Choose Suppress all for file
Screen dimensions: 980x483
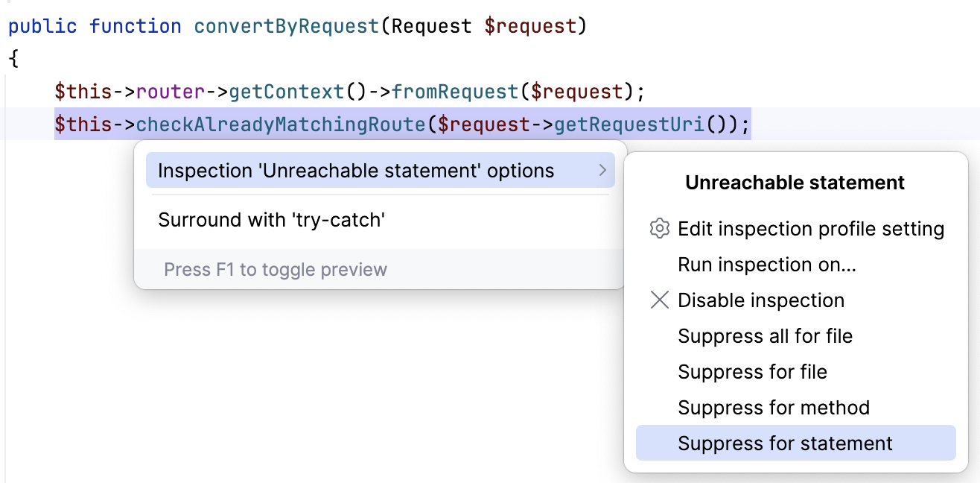(x=765, y=336)
